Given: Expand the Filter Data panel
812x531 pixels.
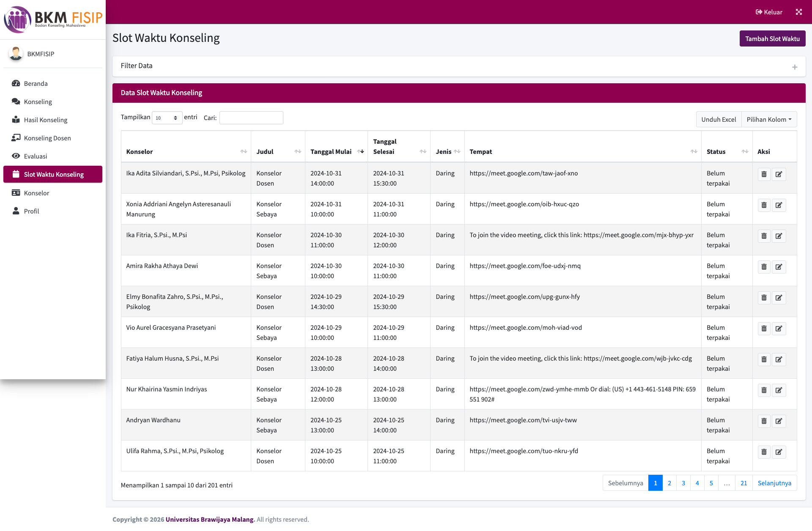Looking at the screenshot, I should pos(795,67).
